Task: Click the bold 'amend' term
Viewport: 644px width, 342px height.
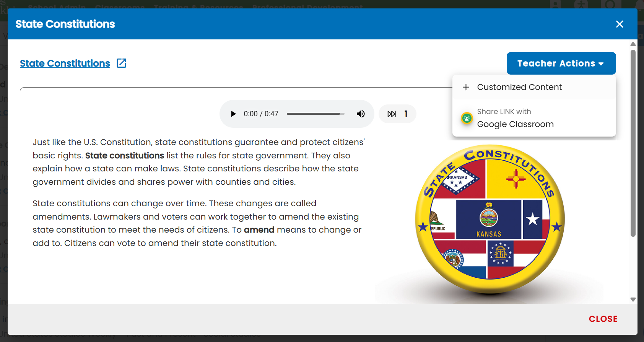Action: (x=259, y=230)
